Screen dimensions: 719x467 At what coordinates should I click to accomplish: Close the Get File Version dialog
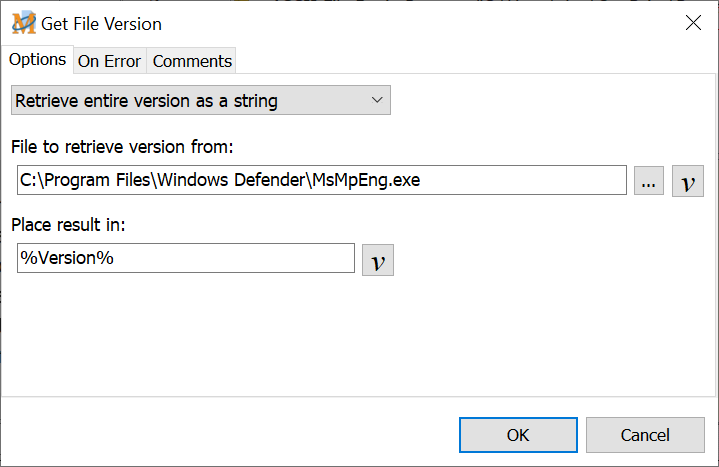[x=692, y=23]
